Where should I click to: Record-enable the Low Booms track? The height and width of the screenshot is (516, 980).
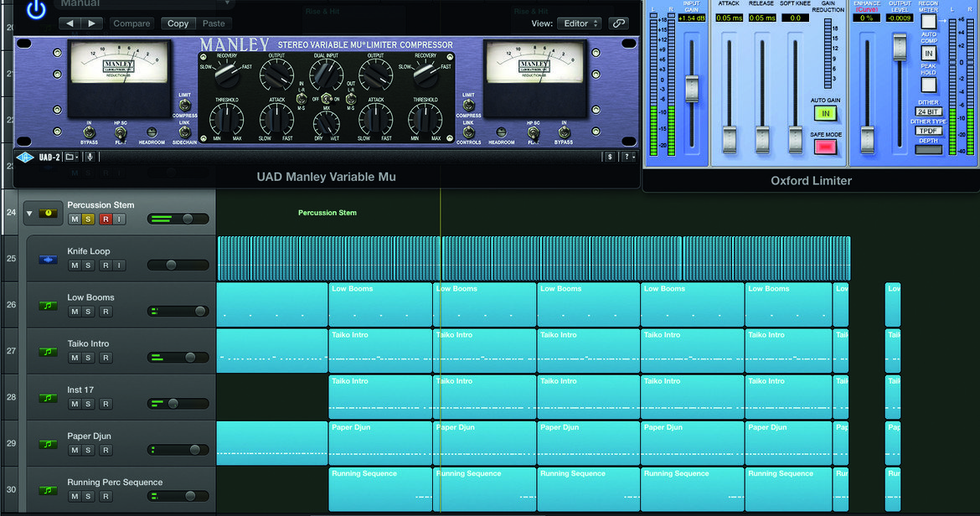[106, 312]
